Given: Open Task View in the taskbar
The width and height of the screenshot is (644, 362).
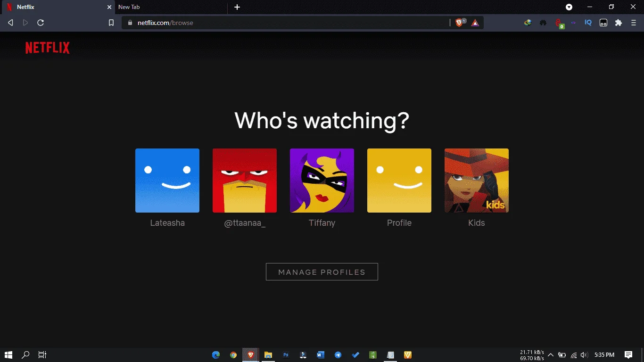Looking at the screenshot, I should (42, 355).
